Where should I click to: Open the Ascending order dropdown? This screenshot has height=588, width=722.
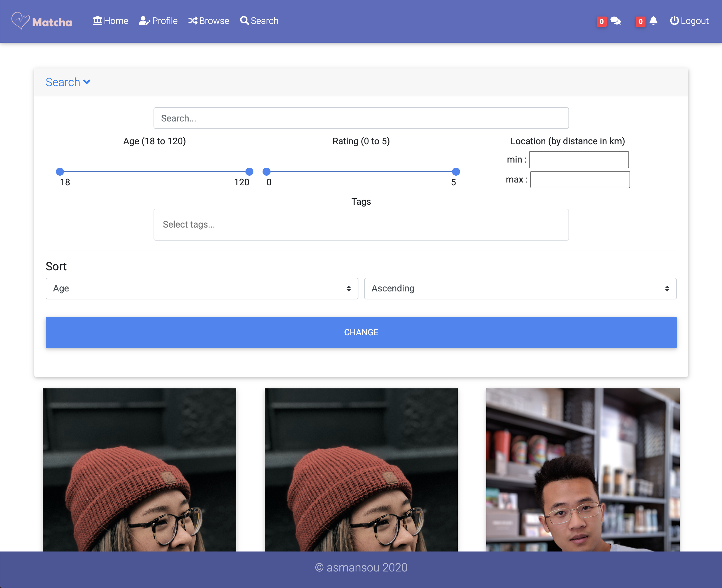point(520,289)
